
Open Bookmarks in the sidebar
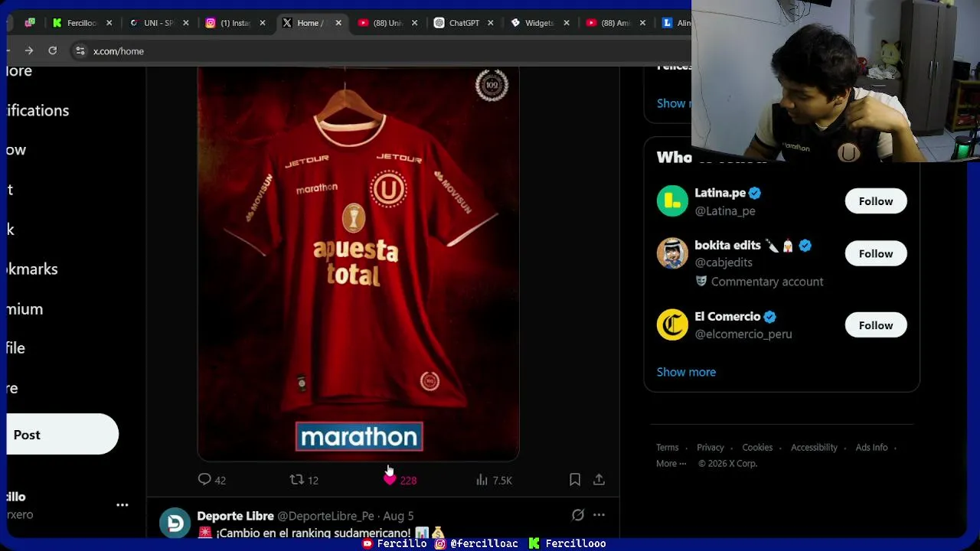pyautogui.click(x=32, y=269)
